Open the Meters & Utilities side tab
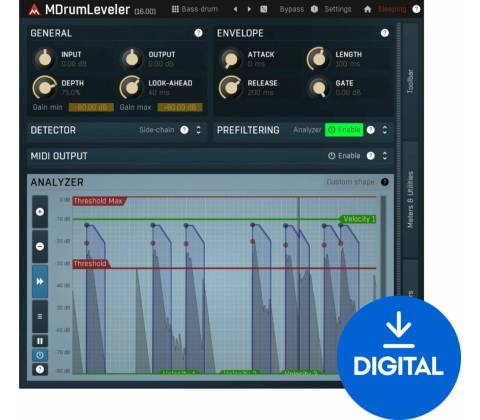The width and height of the screenshot is (480, 420). coord(410,199)
